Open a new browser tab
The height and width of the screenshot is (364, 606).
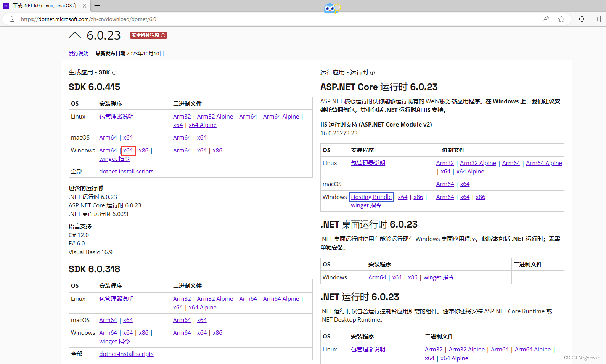(x=97, y=6)
